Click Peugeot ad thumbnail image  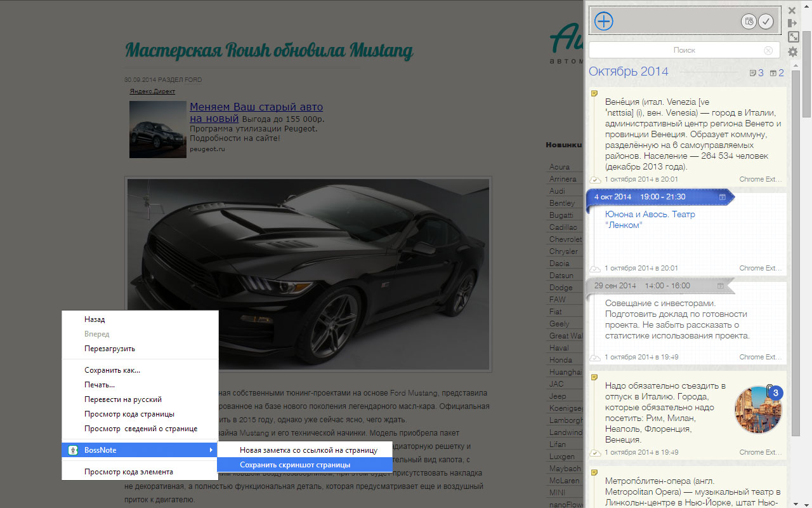coord(158,130)
